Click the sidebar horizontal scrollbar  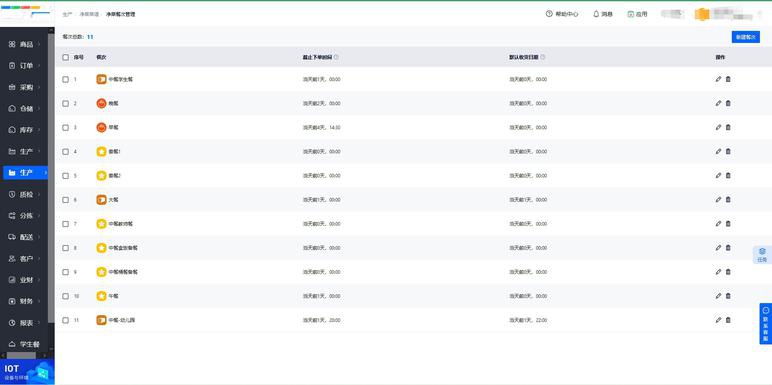point(21,355)
